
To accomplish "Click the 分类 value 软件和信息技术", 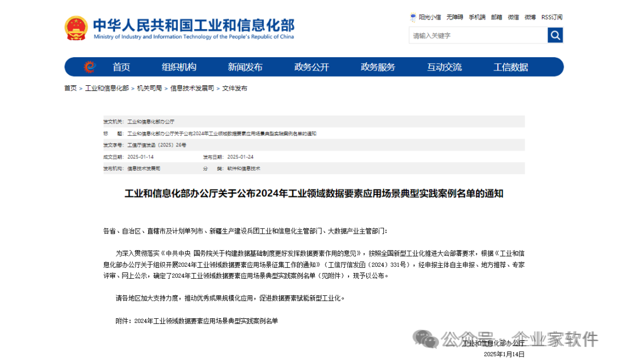I will point(244,168).
